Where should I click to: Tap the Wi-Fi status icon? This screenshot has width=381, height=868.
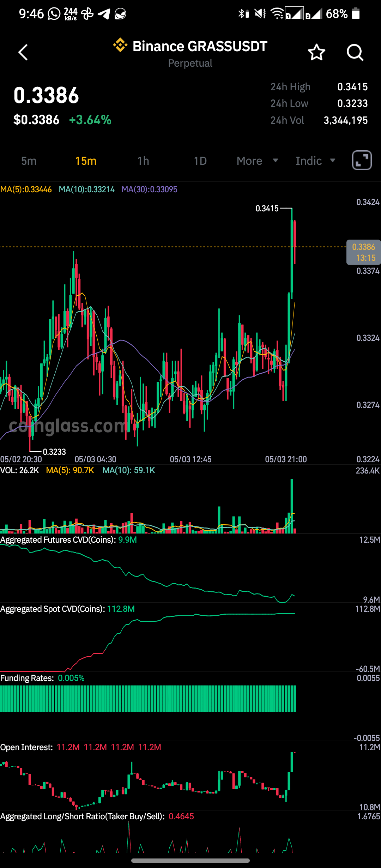tap(277, 14)
